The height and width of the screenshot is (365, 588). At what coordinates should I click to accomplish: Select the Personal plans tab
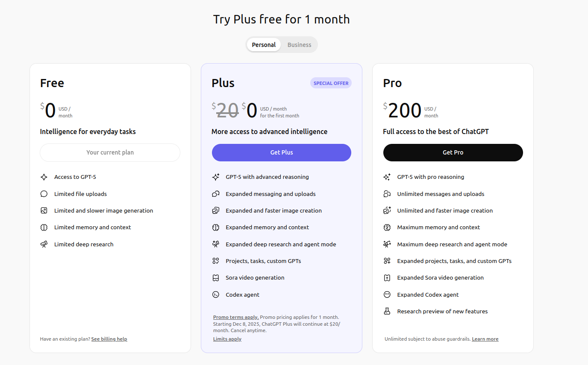tap(264, 45)
